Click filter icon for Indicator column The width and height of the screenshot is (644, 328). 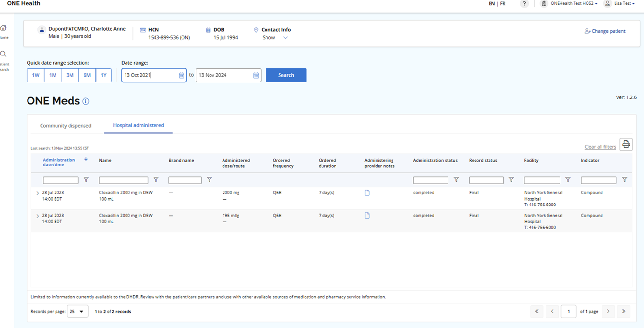point(625,180)
